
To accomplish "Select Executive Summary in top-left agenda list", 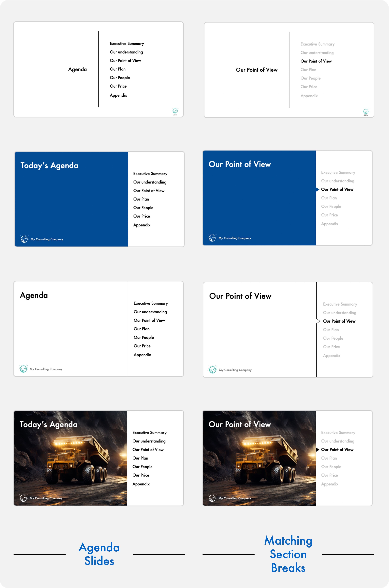I will 127,43.
